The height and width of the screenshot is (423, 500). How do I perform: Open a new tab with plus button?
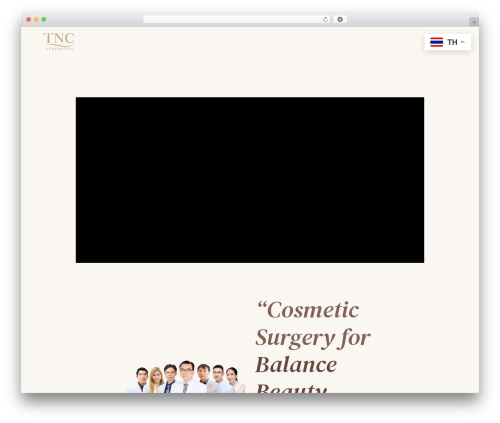pyautogui.click(x=474, y=22)
